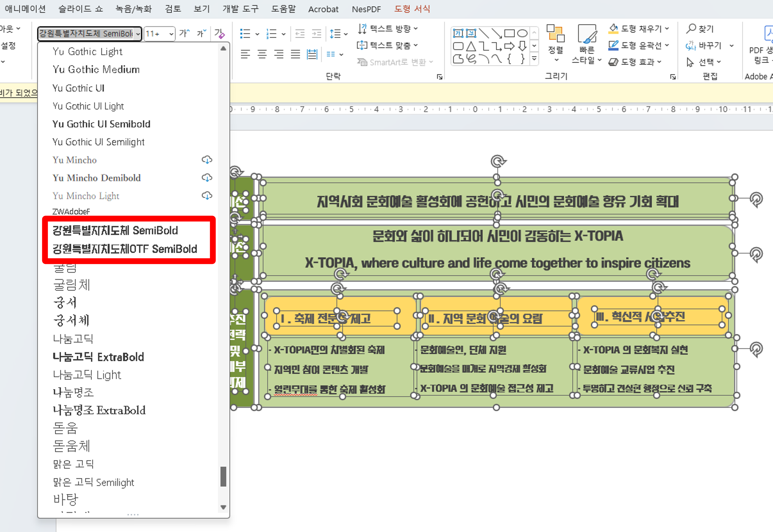This screenshot has height=532, width=773.
Task: Open the font size dropdown
Action: point(171,34)
